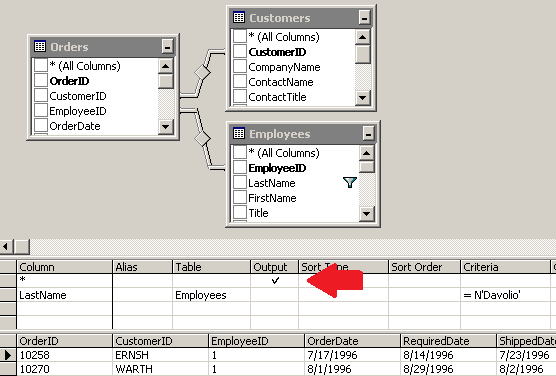The height and width of the screenshot is (376, 556).
Task: Select the current row arrow for order 10258
Action: (8, 355)
